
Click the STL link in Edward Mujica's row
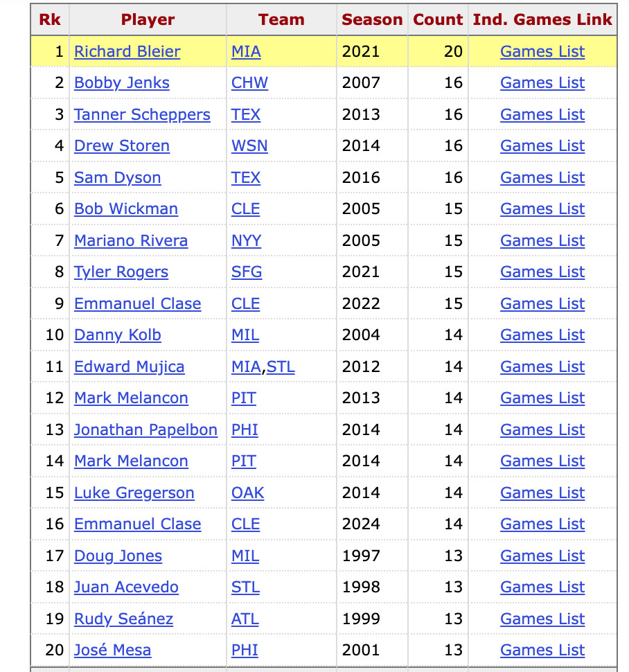(281, 367)
